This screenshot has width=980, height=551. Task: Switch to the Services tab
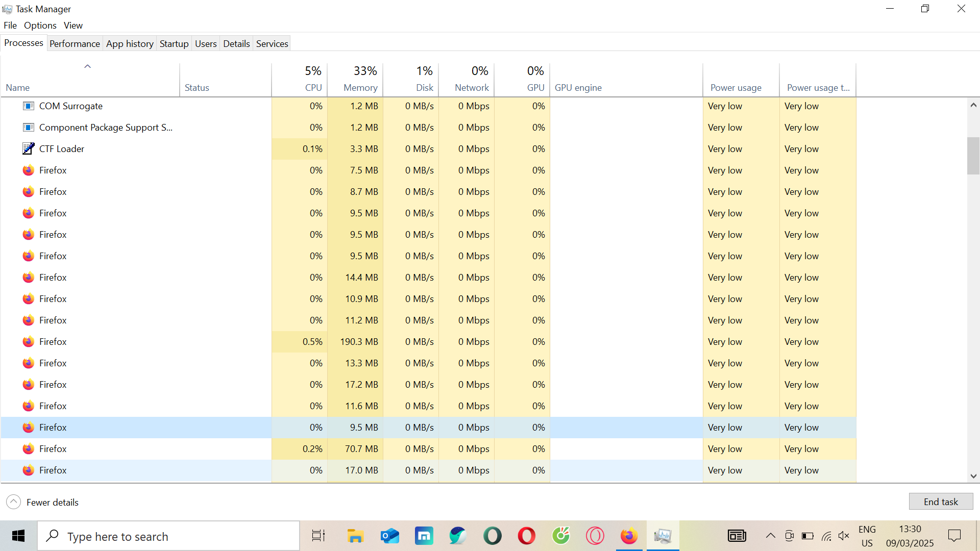(x=272, y=44)
